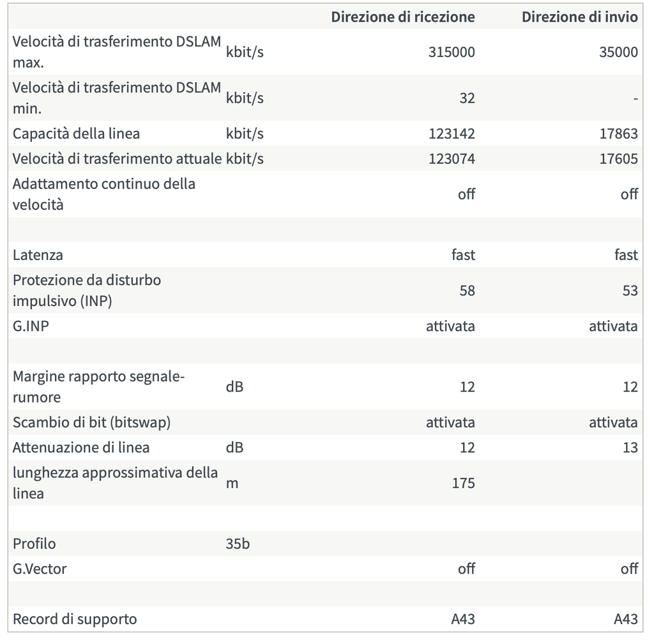Screen dimensions: 654x644
Task: Click the G.INP row label
Action: [31, 326]
